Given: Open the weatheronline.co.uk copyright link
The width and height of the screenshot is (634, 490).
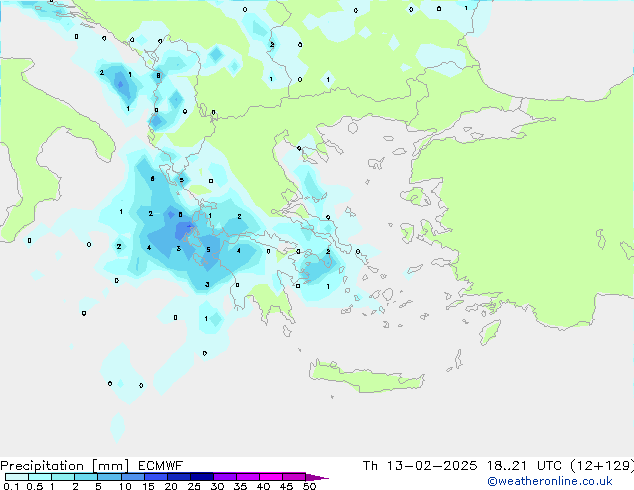Looking at the screenshot, I should (549, 481).
